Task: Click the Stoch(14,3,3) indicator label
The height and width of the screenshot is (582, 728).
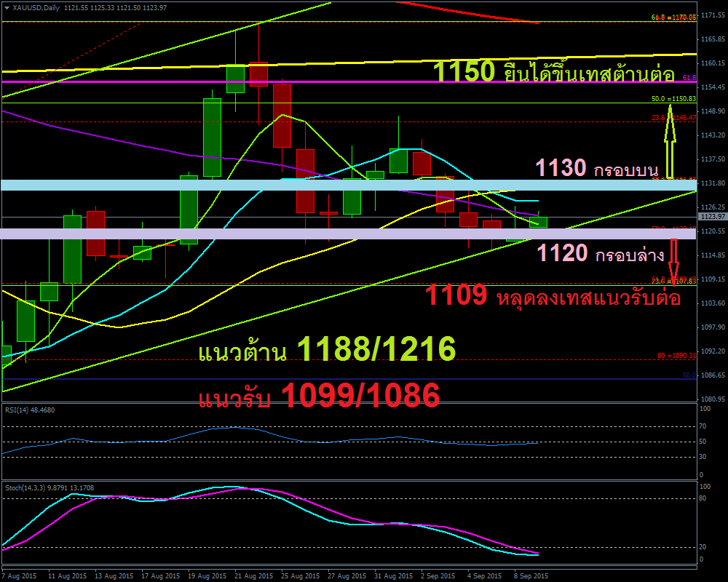Action: tap(48, 487)
